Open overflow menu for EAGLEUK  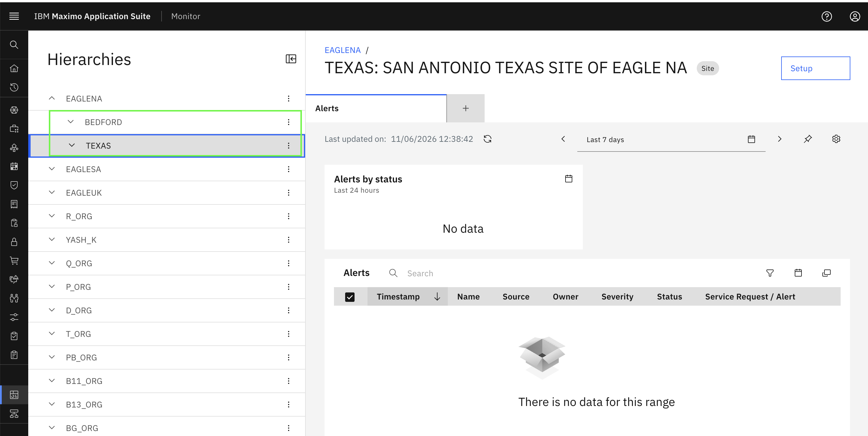288,193
